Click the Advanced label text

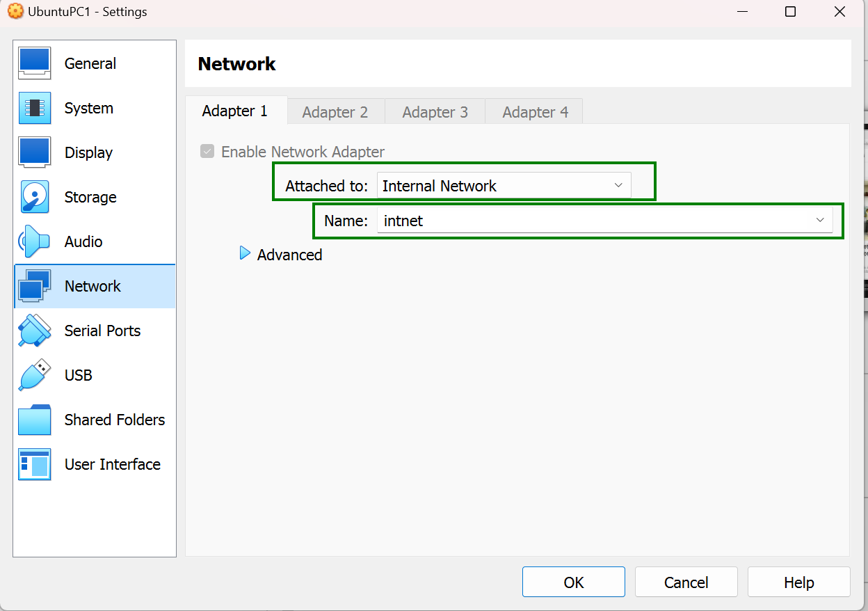pyautogui.click(x=289, y=255)
